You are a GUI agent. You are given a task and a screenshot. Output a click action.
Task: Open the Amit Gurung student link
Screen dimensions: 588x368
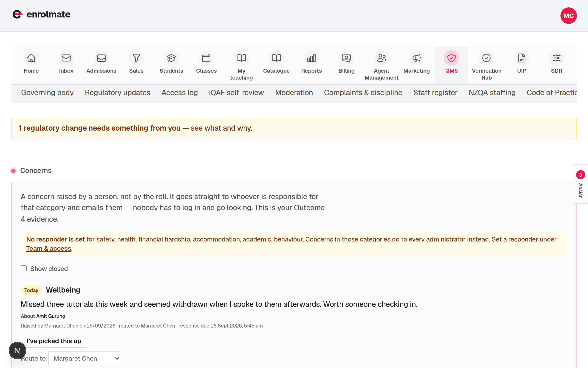[51, 316]
